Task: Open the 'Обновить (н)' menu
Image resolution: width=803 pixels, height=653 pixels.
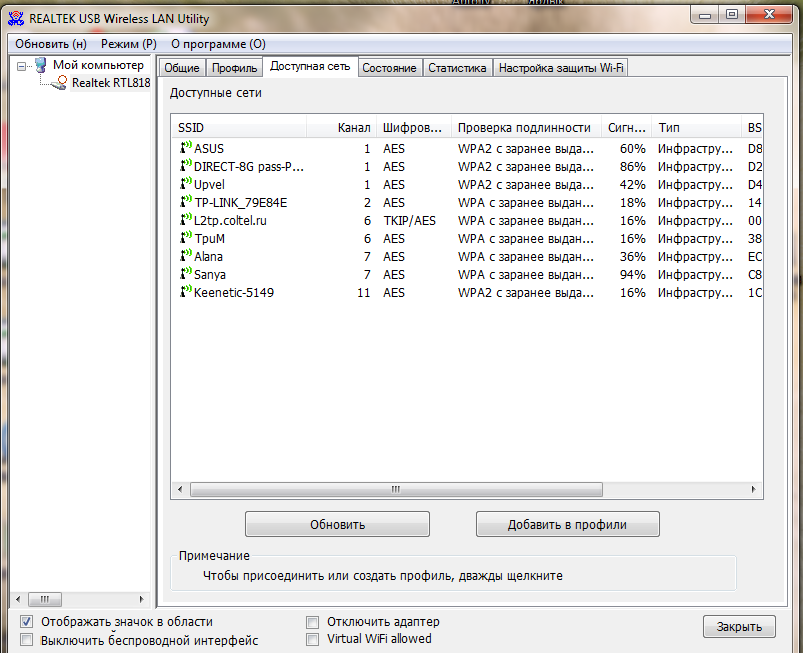Action: click(x=51, y=44)
